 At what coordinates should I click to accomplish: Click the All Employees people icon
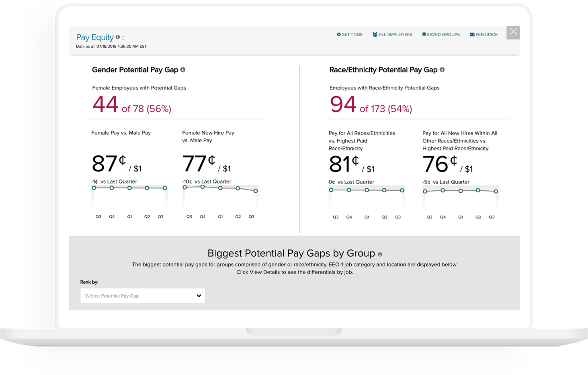click(375, 35)
